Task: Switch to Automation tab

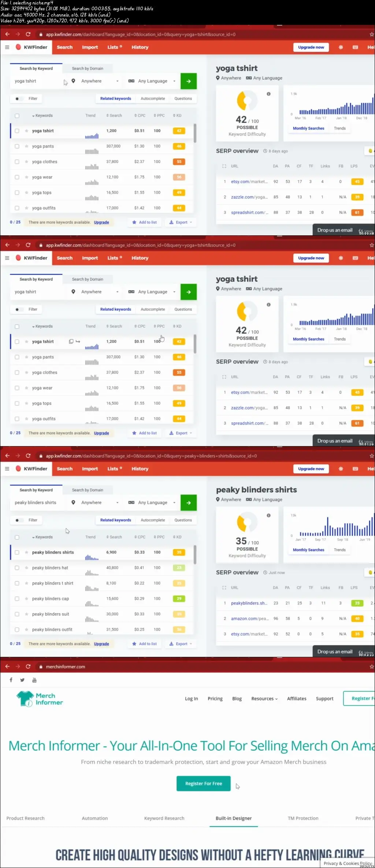Action: 95,818
